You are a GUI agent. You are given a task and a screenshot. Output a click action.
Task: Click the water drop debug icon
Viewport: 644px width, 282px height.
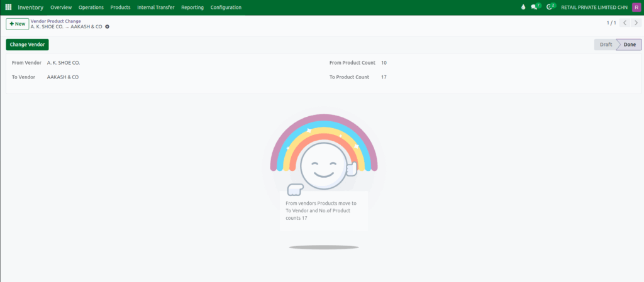click(x=523, y=8)
